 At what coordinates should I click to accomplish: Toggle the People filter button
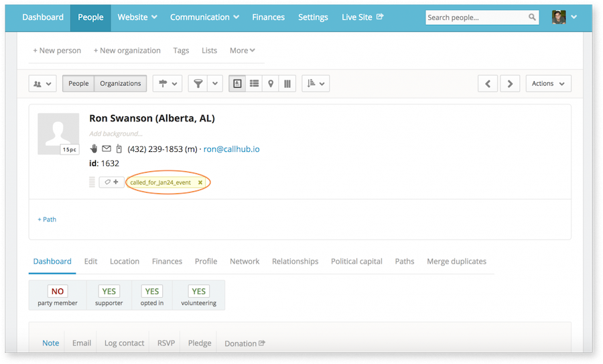tap(78, 84)
